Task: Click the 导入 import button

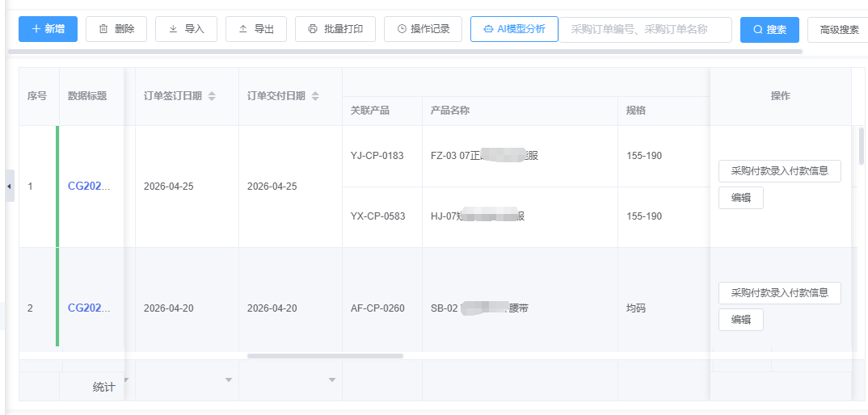Action: point(186,29)
